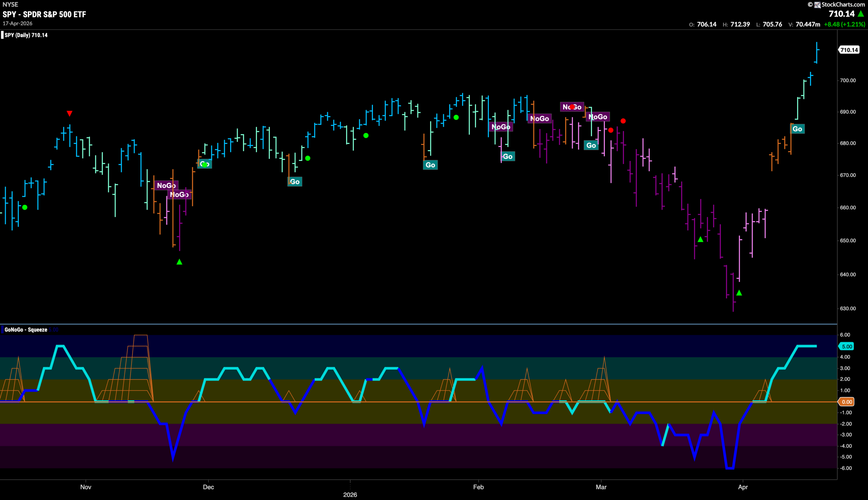868x500 pixels.
Task: Click the NYSE exchange label
Action: (10, 4)
